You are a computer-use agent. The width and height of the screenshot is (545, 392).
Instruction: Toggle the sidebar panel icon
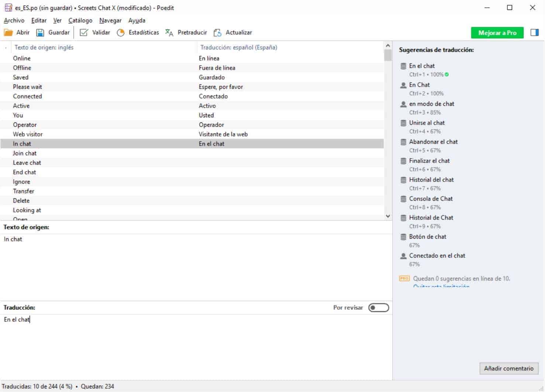click(x=534, y=33)
